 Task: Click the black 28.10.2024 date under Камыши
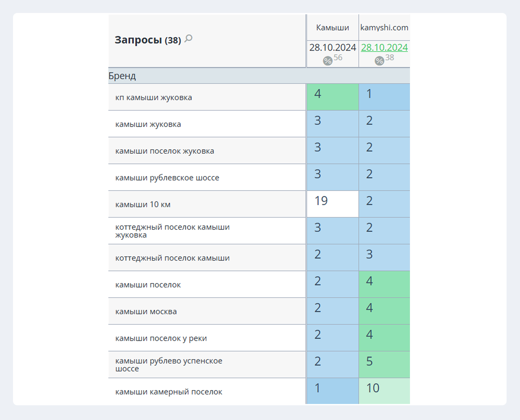[332, 47]
